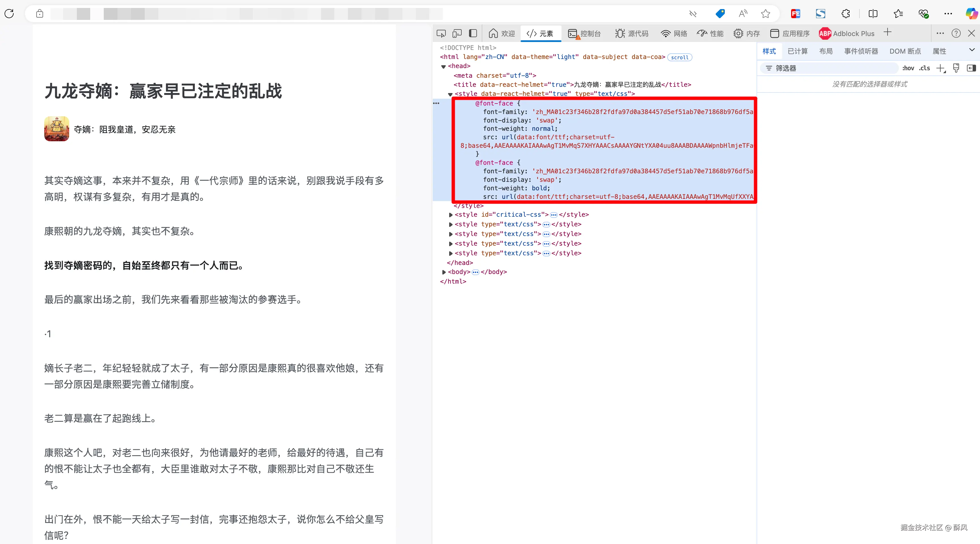Expand the critical-css style node

click(x=451, y=215)
